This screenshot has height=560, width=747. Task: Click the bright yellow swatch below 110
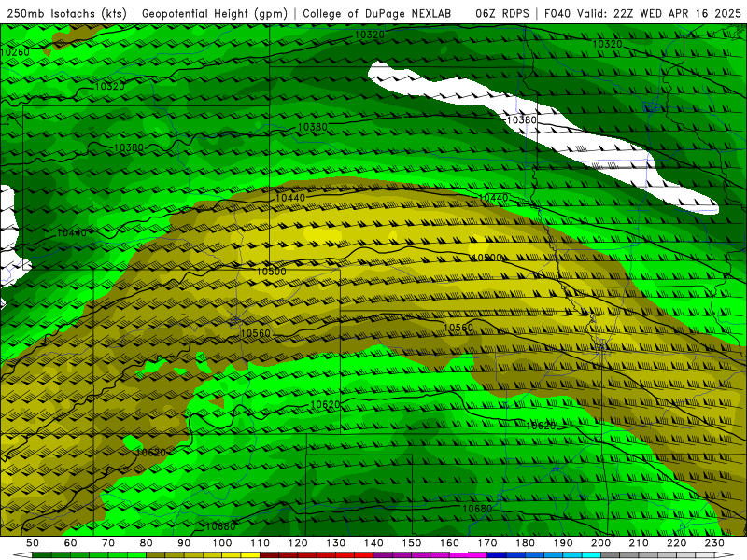tap(250, 555)
